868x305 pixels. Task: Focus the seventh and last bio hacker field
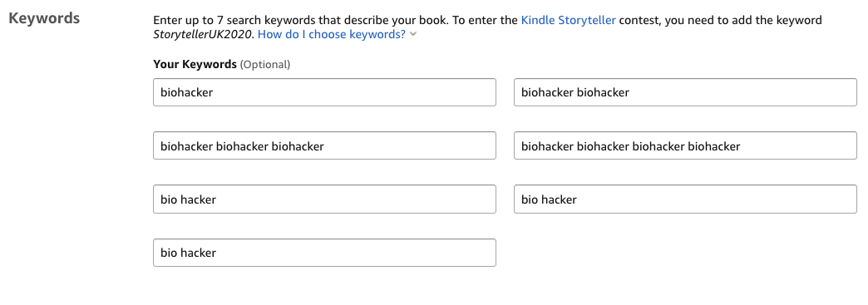(x=324, y=253)
